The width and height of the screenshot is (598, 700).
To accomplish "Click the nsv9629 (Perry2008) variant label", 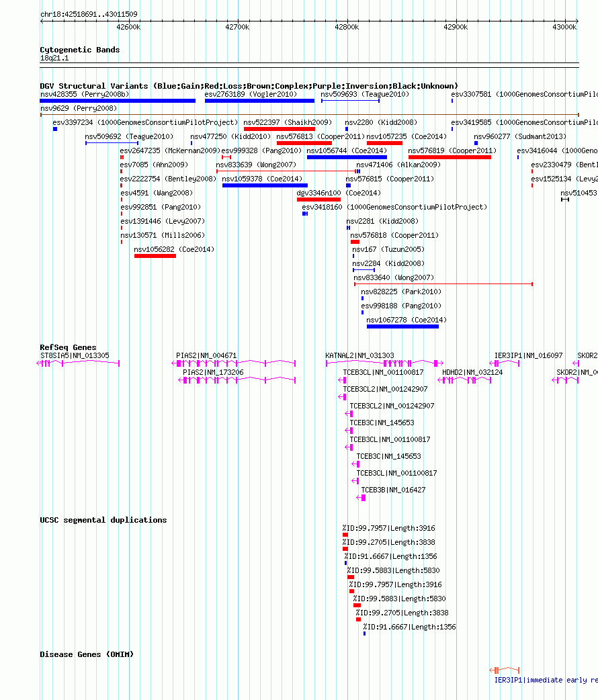I will 79,108.
